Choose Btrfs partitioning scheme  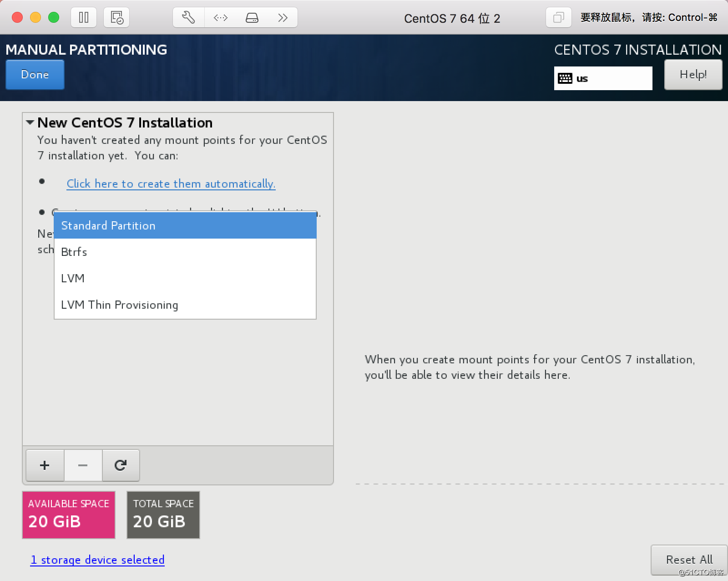(185, 252)
